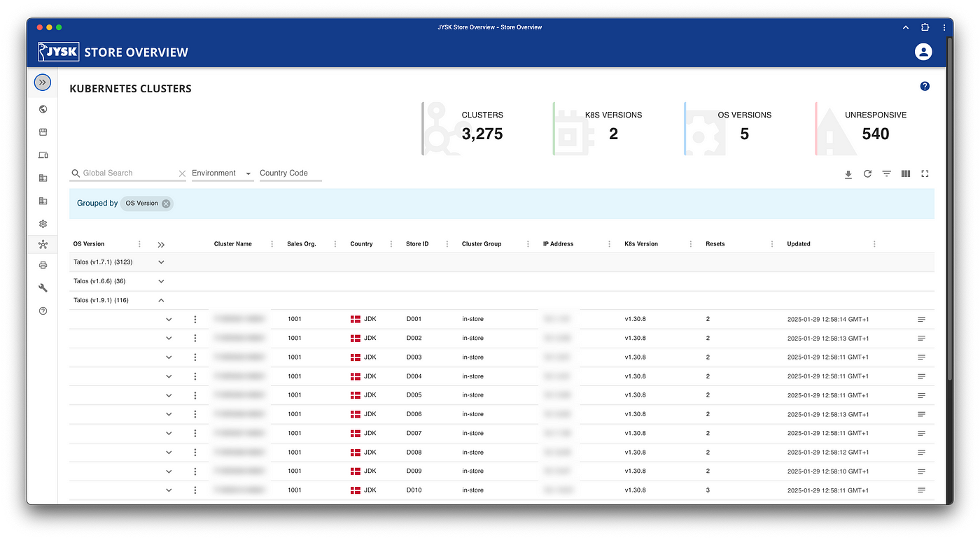Collapse the Talos (v1.9.1) group
This screenshot has height=540, width=980.
(x=161, y=300)
